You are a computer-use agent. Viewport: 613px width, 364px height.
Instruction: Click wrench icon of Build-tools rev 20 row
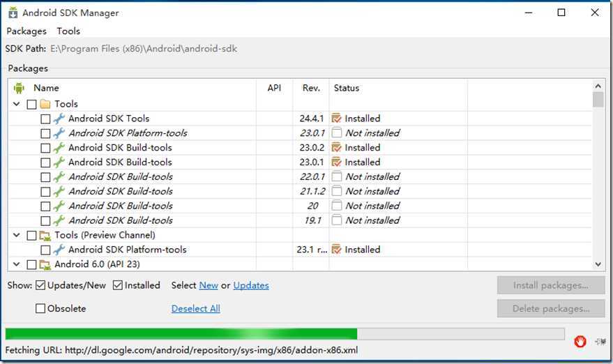[x=59, y=206]
